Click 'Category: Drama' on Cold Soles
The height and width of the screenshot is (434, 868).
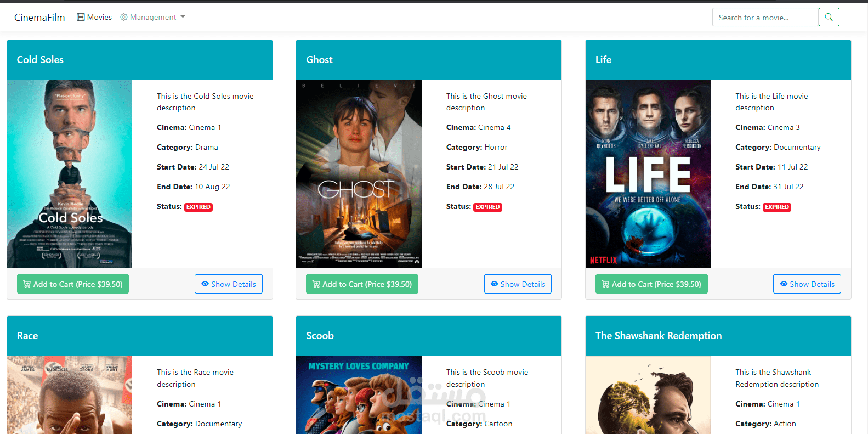coord(188,147)
